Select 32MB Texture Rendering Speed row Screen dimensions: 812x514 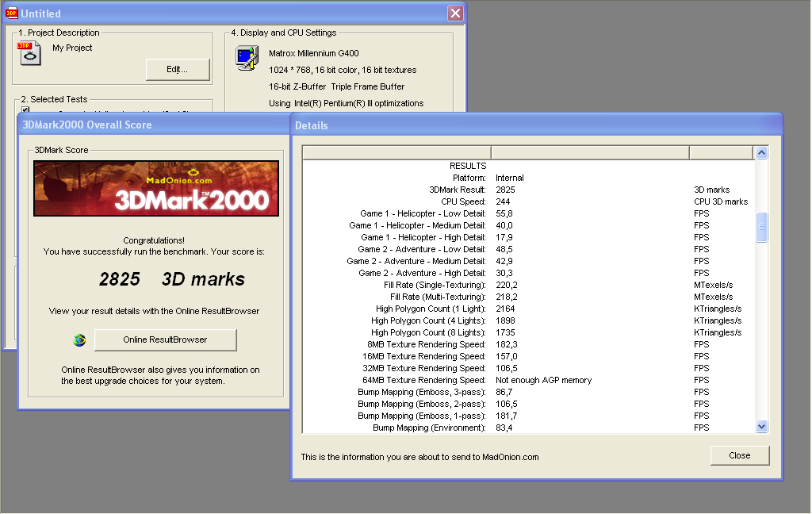point(528,368)
